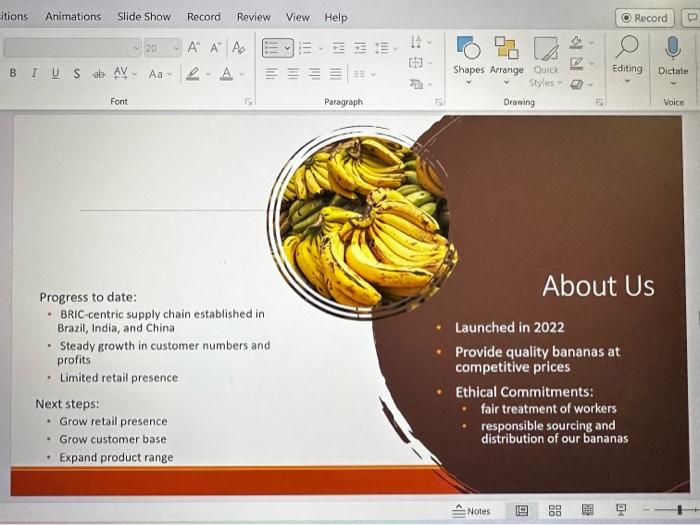The height and width of the screenshot is (525, 700).
Task: Open Text Direction options
Action: tap(420, 42)
